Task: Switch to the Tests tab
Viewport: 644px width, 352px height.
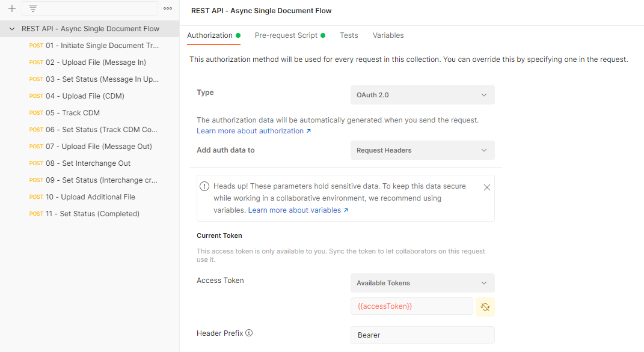Action: coord(349,35)
